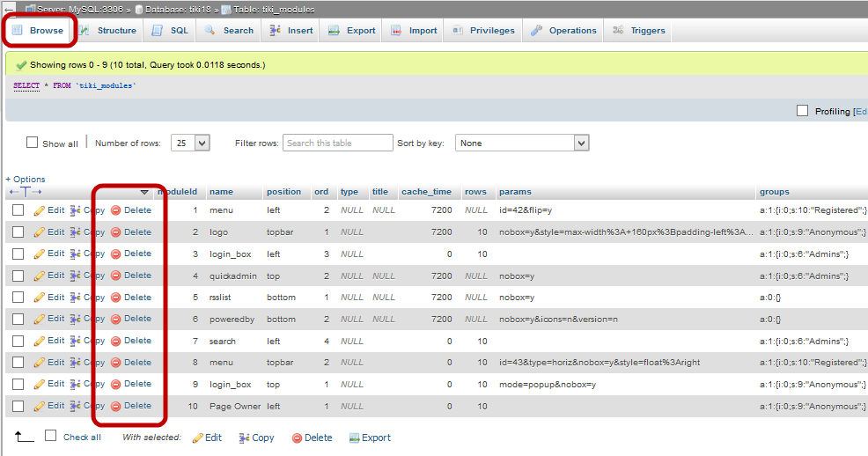Click red Delete icon for login_box row 3
Viewport: 868px width, 456px height.
[x=115, y=254]
